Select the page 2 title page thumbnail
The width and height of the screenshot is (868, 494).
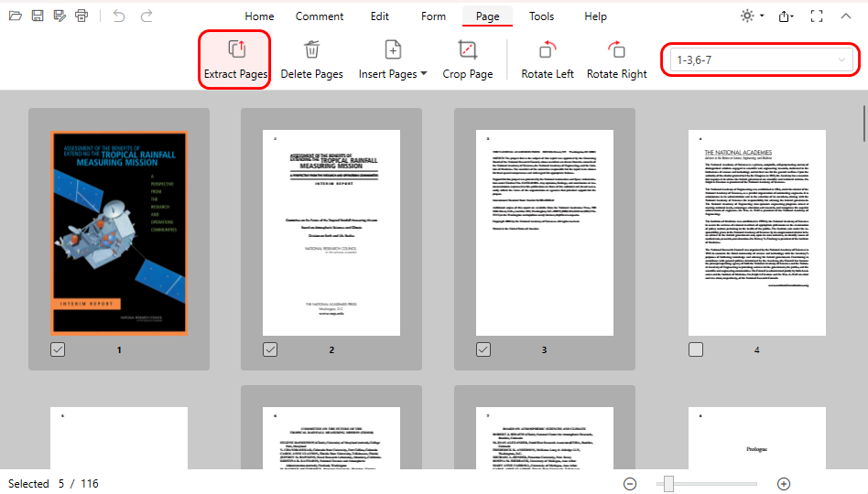point(331,233)
